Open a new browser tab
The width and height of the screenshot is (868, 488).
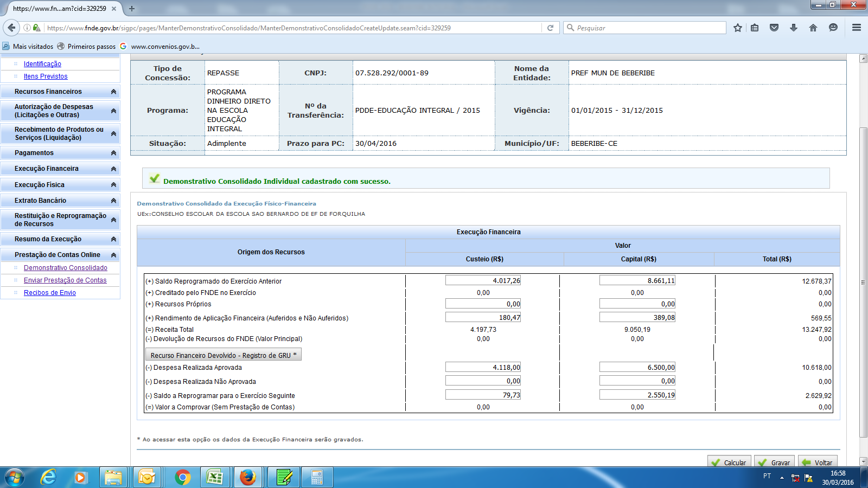pos(132,9)
